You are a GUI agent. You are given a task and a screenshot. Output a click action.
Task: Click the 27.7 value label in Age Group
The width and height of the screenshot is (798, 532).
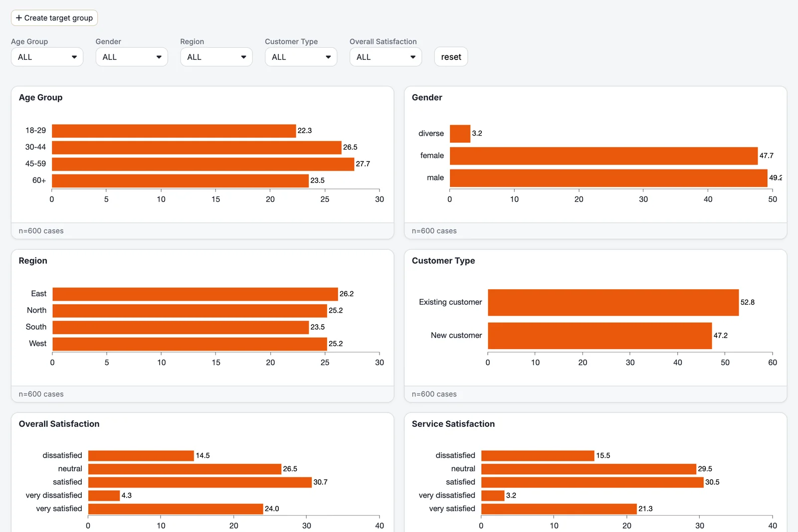coord(363,164)
